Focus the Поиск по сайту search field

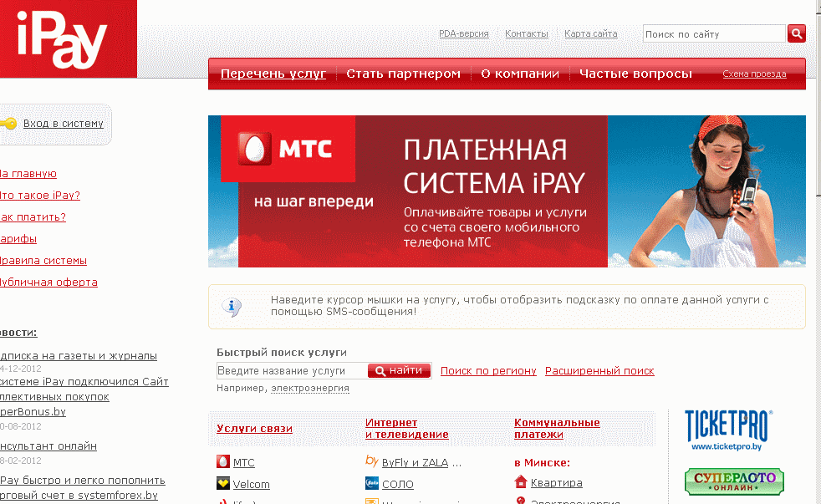click(x=713, y=34)
